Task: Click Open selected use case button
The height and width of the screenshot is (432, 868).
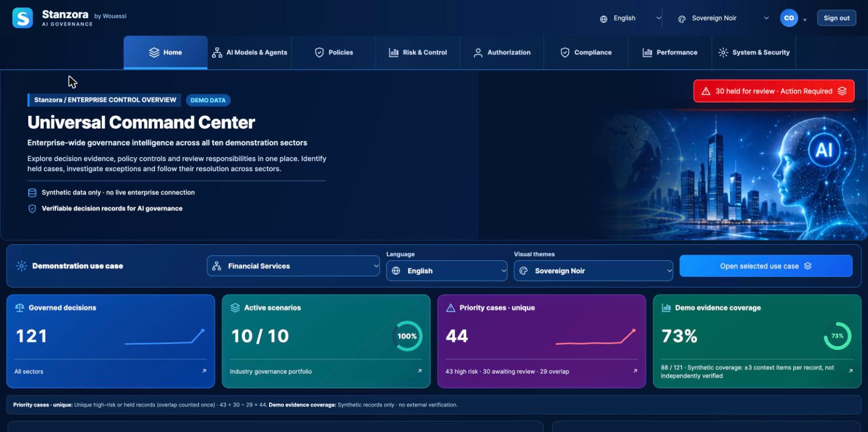Action: click(766, 266)
